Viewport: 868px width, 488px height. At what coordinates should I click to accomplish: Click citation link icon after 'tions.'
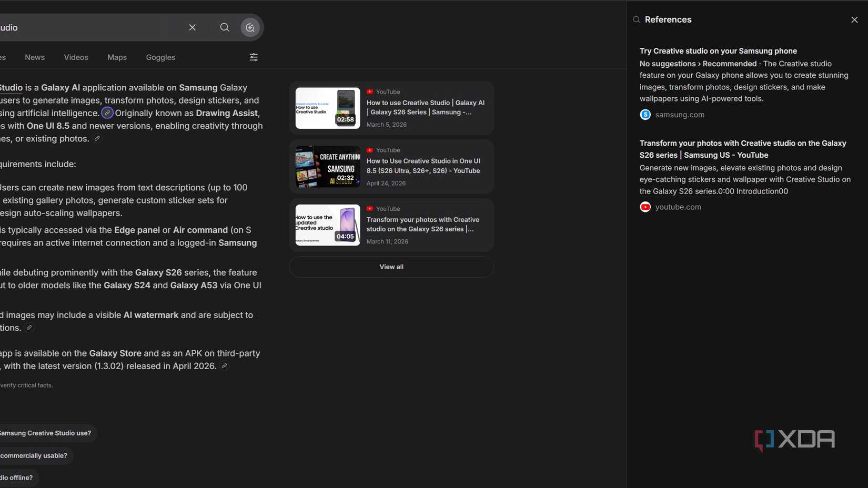point(29,328)
